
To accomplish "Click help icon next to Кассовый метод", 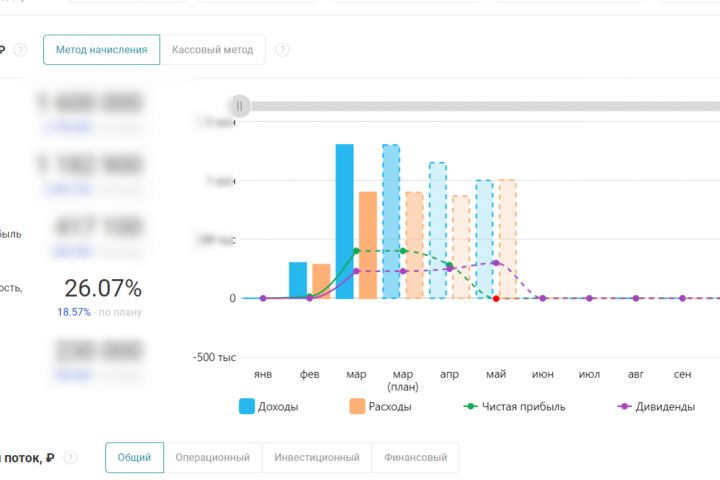I will click(x=283, y=50).
